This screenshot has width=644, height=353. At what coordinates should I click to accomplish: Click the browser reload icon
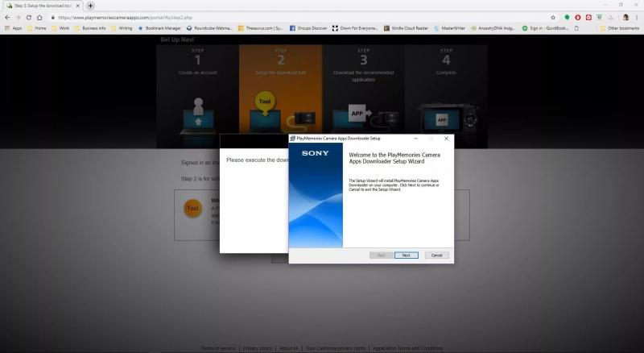click(28, 17)
